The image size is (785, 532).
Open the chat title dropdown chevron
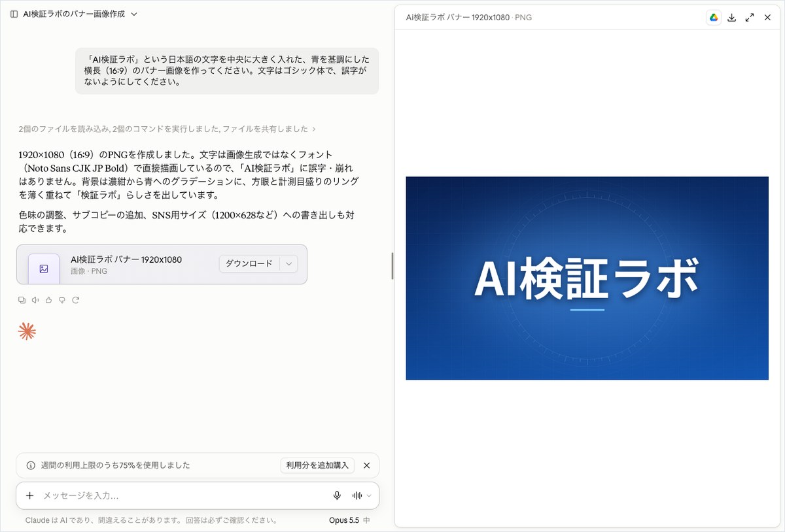(134, 14)
